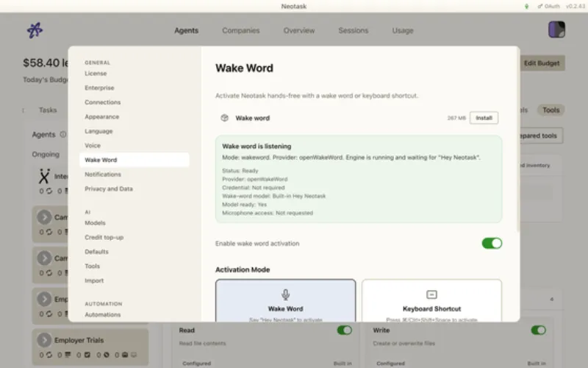The height and width of the screenshot is (368, 588).
Task: Click the keyboard icon in Keyboard Shortcut card
Action: [x=431, y=295]
